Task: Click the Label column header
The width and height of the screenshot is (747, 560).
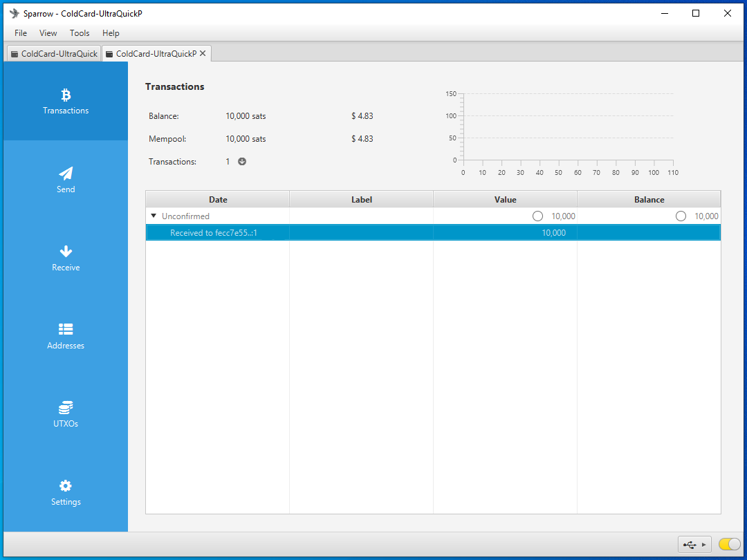Action: click(362, 200)
